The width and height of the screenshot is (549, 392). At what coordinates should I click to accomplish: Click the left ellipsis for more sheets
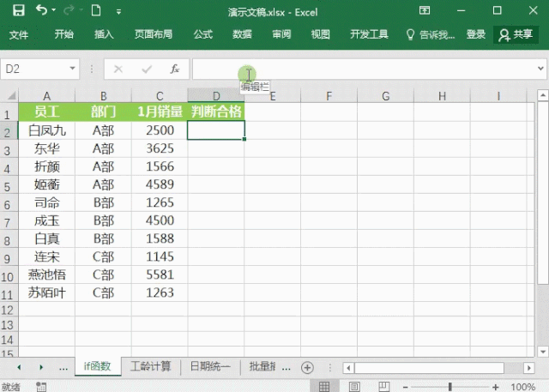[63, 367]
